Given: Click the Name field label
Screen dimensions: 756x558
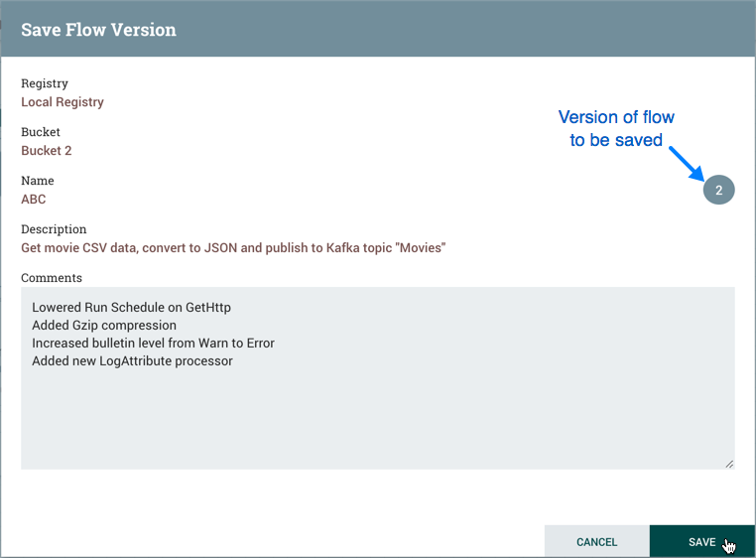Looking at the screenshot, I should pyautogui.click(x=38, y=182).
